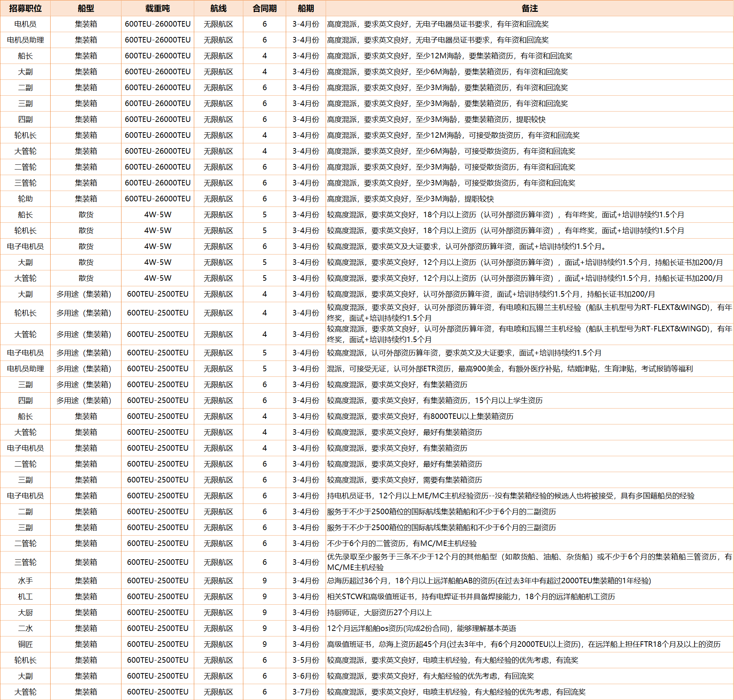Select the 四副 cell for 600TEU-26000TEU vessel

[x=25, y=119]
